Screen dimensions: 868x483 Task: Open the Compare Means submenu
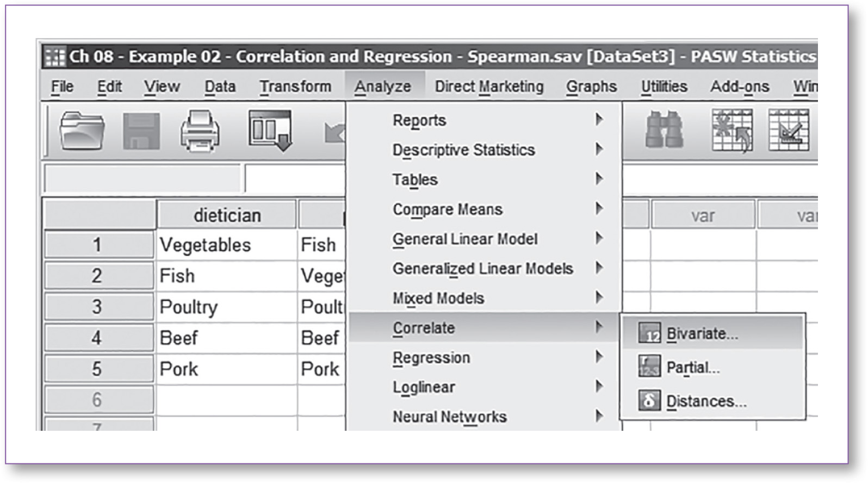447,209
